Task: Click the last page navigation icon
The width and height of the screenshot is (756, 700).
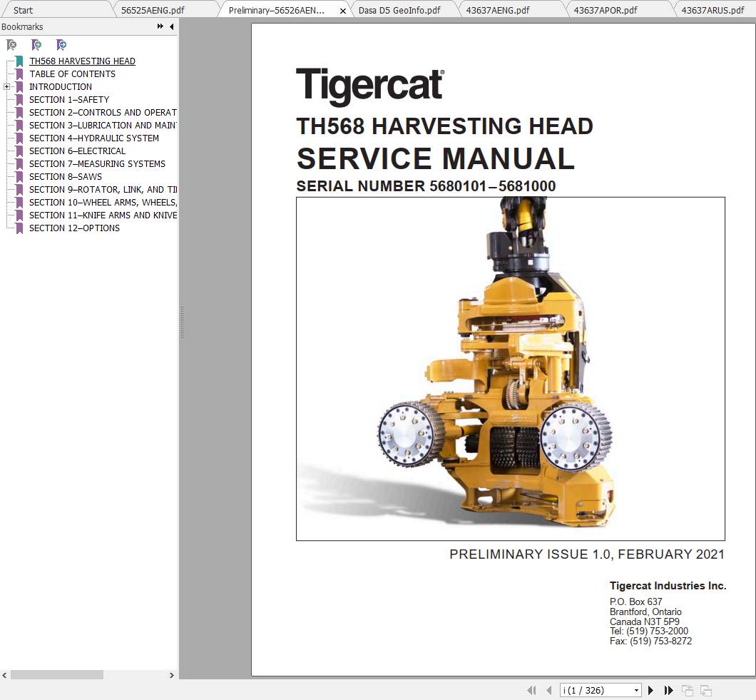Action: (668, 691)
